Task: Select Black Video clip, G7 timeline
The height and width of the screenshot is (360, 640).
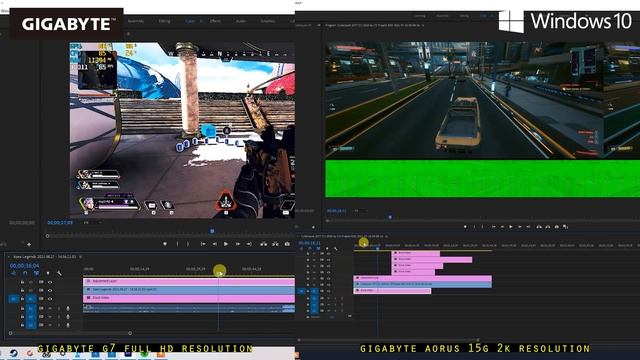Action: 189,298
